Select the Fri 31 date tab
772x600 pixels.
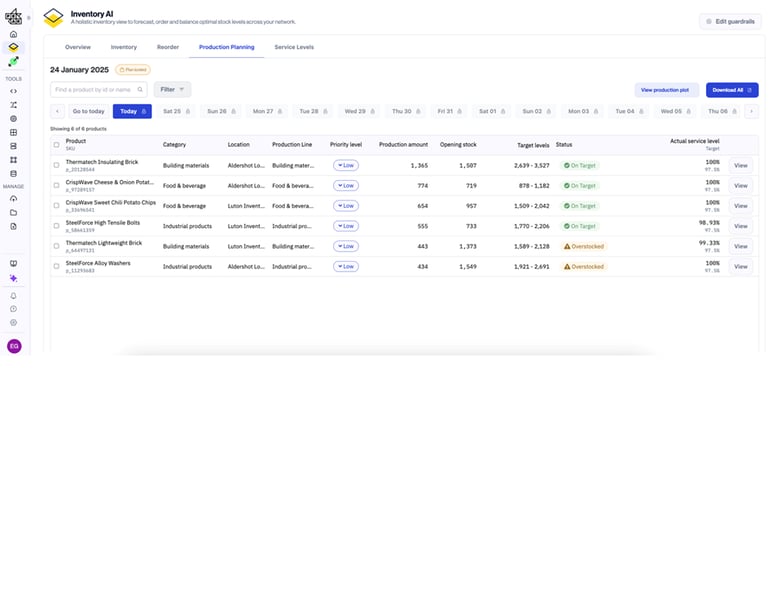450,111
